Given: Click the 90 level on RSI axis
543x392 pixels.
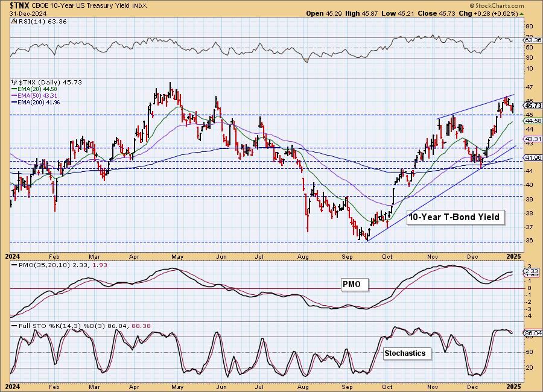Looking at the screenshot, I should [x=530, y=27].
